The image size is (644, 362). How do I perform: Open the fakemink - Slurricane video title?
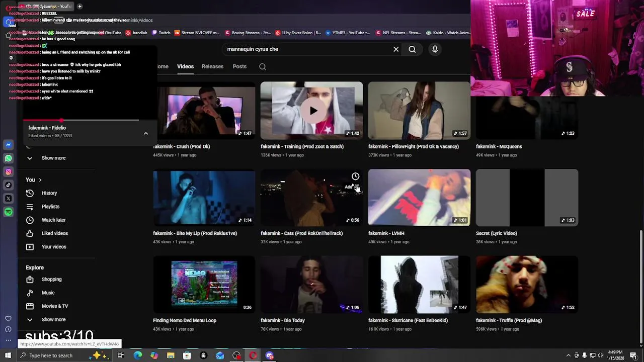pyautogui.click(x=408, y=320)
